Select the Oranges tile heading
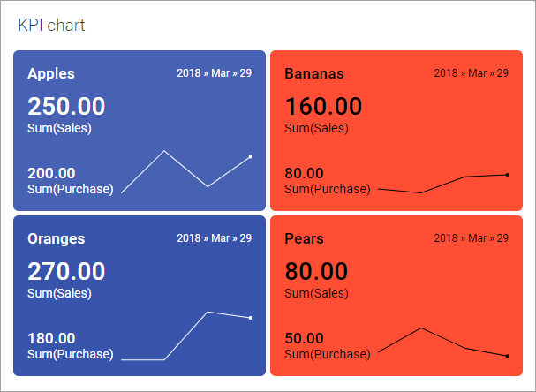536x392 pixels. click(57, 238)
